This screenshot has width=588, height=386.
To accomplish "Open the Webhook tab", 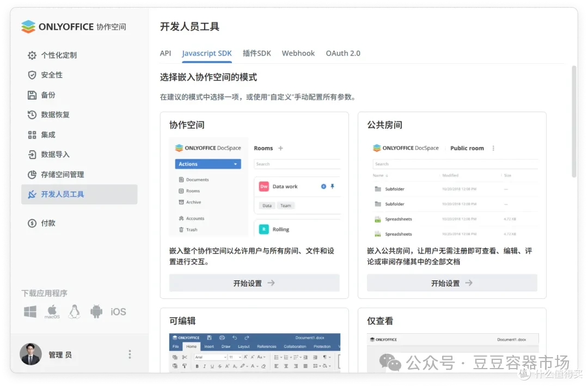I will click(298, 53).
